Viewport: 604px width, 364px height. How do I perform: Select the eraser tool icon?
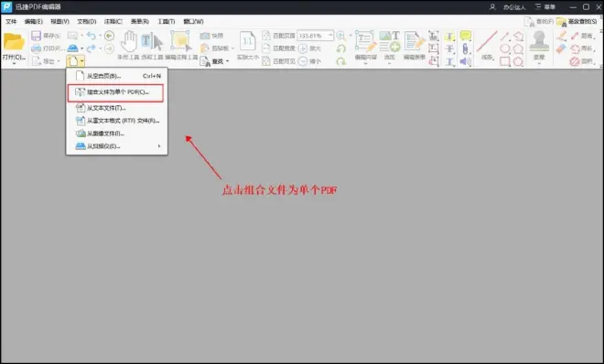pos(561,48)
